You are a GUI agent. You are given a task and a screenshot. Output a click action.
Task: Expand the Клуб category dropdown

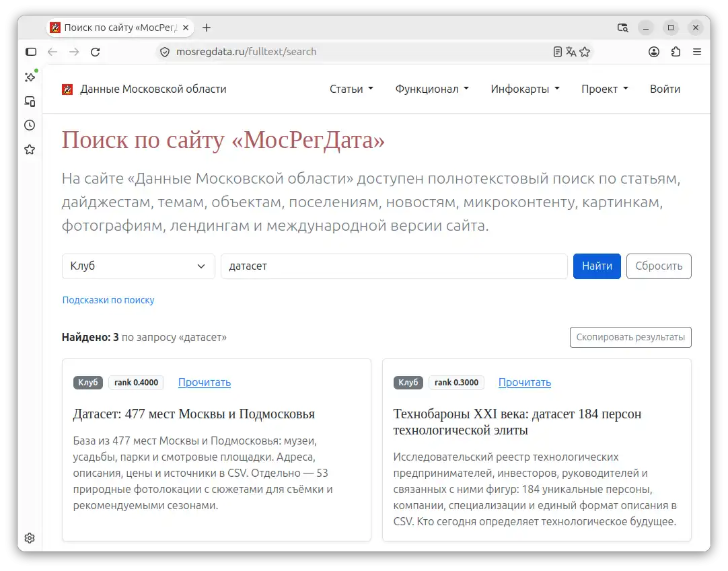pyautogui.click(x=139, y=266)
